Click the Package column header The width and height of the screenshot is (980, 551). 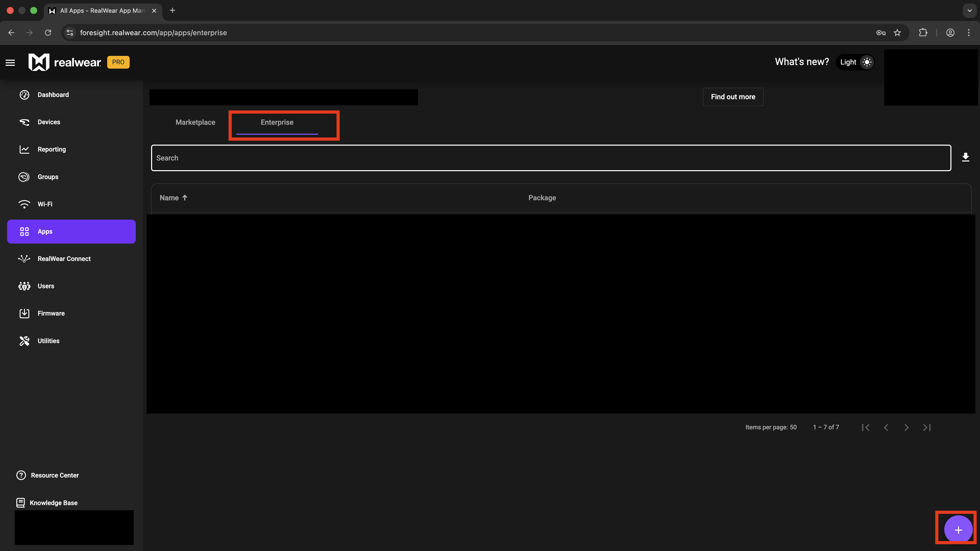coord(542,198)
